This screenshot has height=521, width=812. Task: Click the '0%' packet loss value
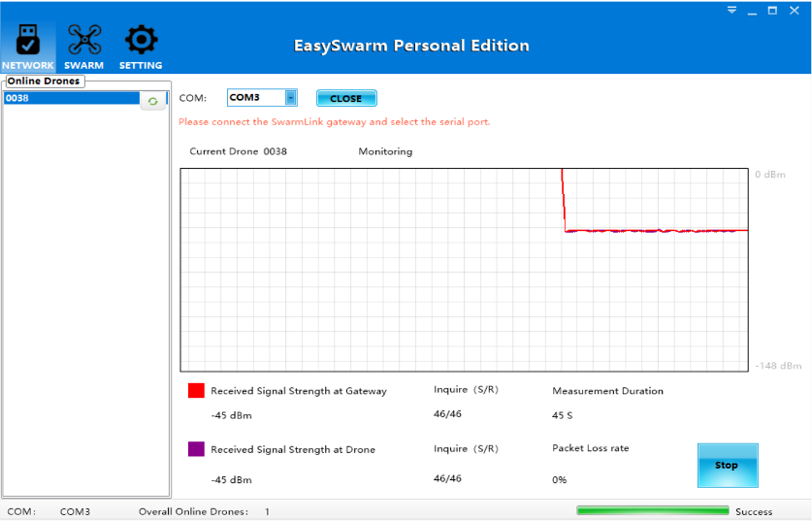pyautogui.click(x=560, y=479)
